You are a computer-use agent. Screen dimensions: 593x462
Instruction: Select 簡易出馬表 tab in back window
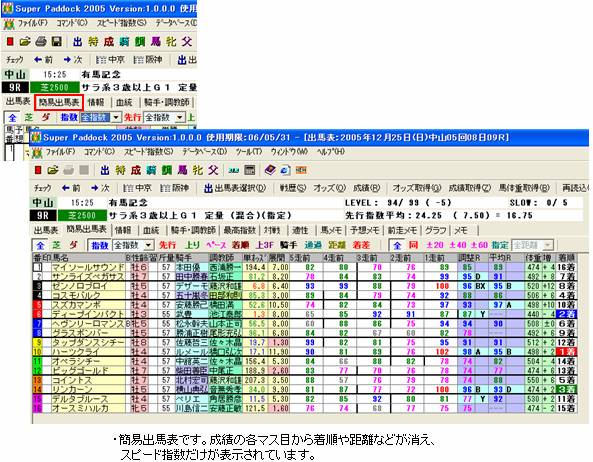(59, 102)
